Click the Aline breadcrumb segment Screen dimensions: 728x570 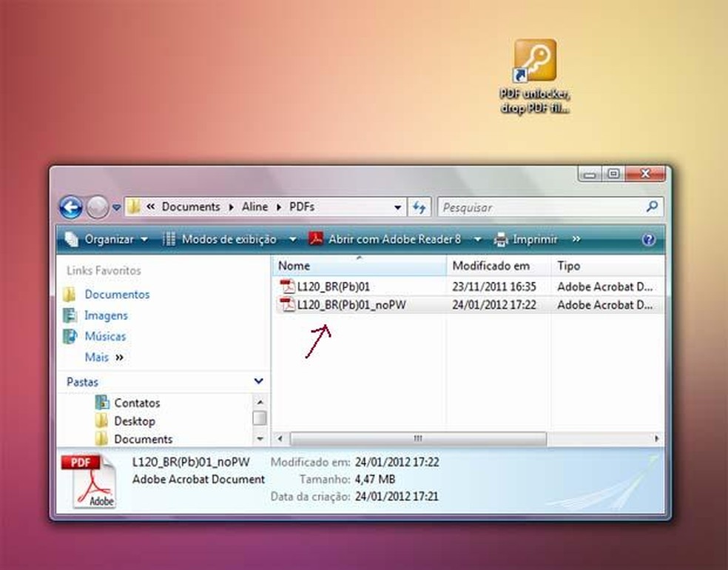tap(255, 207)
